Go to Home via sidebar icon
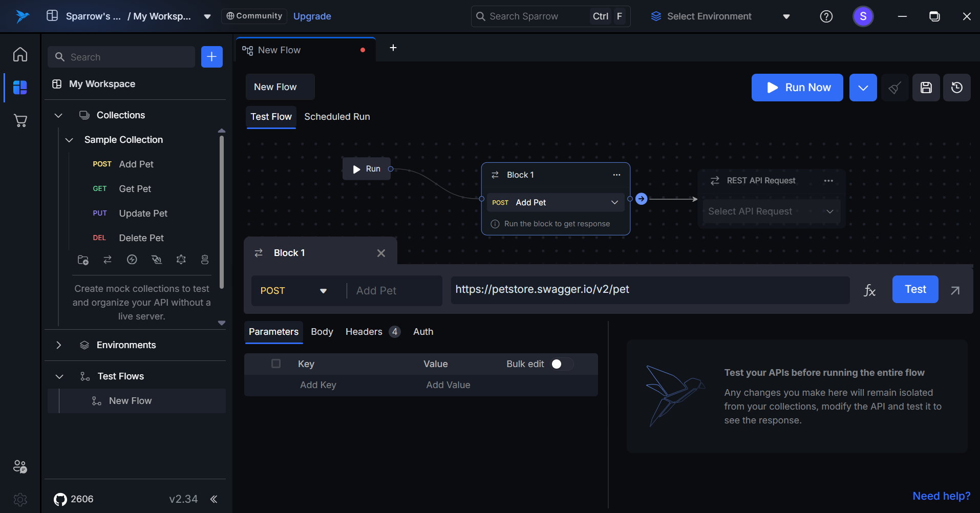The height and width of the screenshot is (513, 980). point(20,54)
